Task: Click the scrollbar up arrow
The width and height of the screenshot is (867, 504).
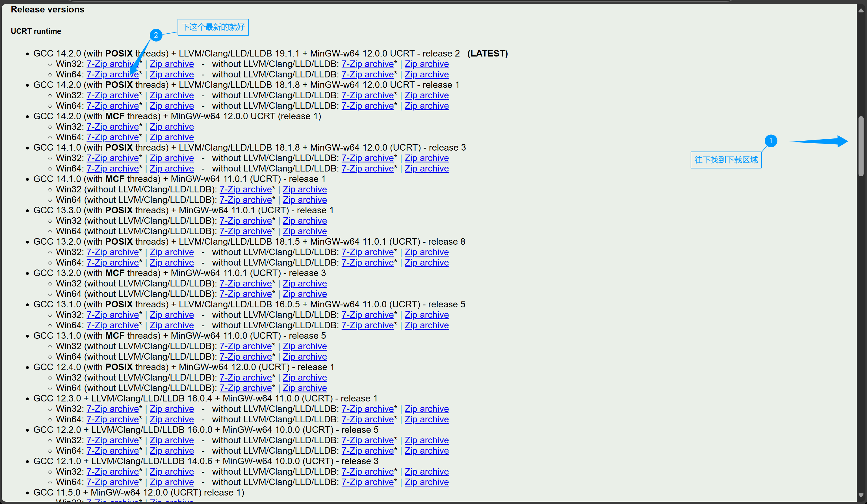Action: pos(861,10)
